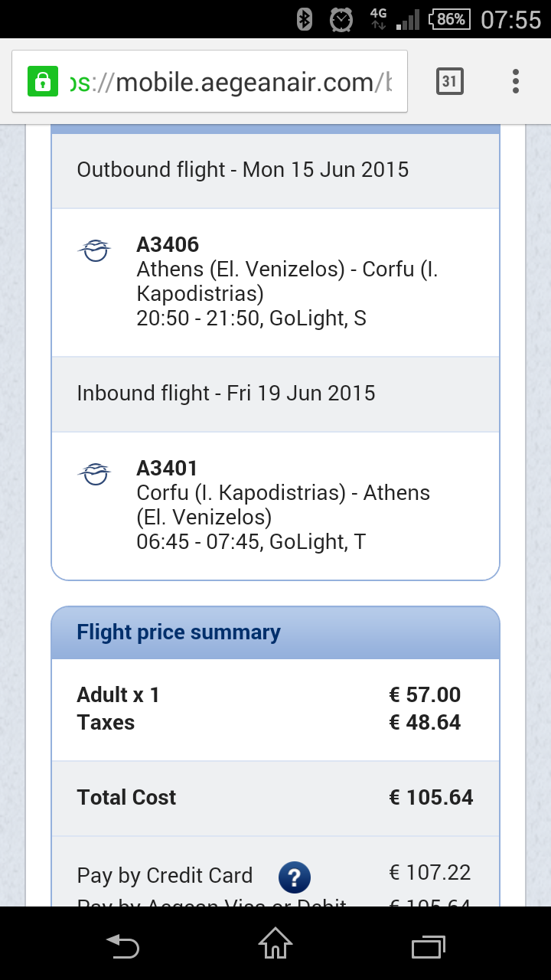Tap the Total Cost € 105.64 row

(x=275, y=798)
